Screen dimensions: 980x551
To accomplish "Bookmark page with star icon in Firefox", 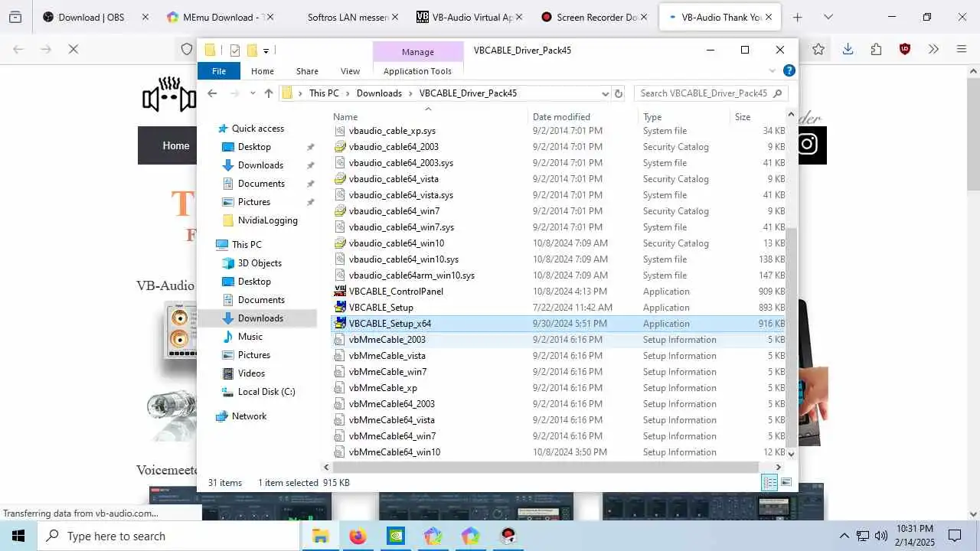I will pyautogui.click(x=818, y=49).
